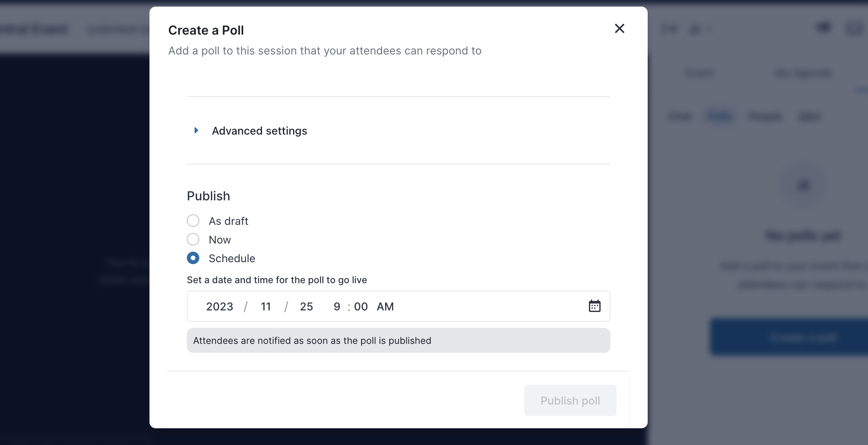Select the day 25 date segment
The width and height of the screenshot is (868, 445).
coord(306,307)
